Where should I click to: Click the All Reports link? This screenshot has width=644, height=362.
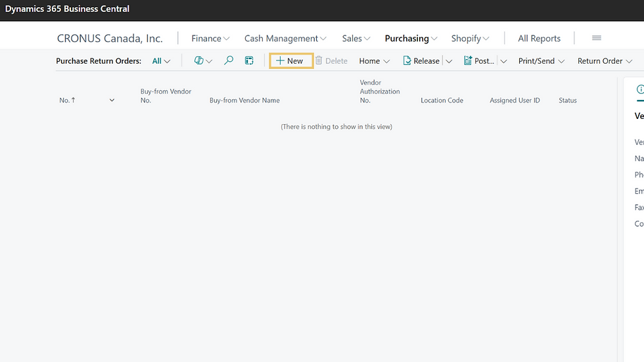tap(539, 38)
